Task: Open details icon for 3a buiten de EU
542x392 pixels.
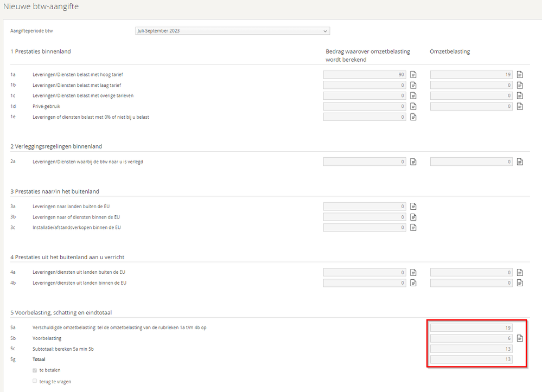Action: 413,207
